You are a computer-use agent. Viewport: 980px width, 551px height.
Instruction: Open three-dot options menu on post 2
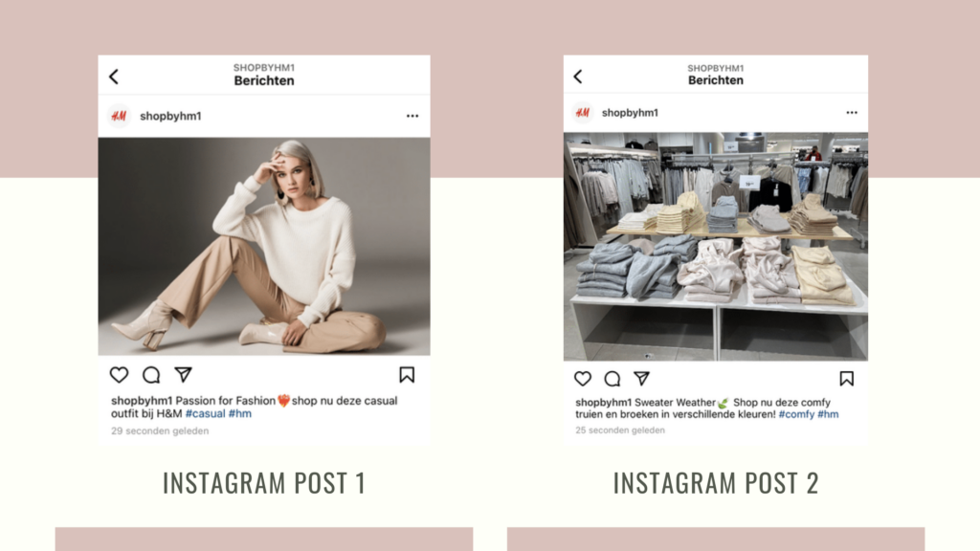coord(852,113)
